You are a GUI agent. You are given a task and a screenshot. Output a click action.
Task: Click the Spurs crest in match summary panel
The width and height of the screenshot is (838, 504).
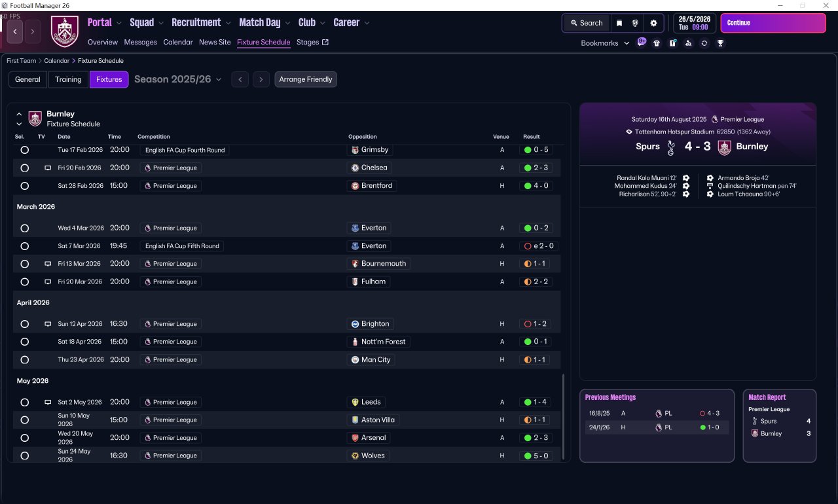670,147
